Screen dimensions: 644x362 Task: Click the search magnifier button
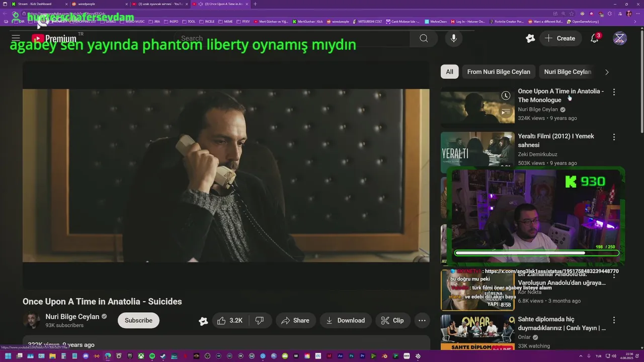pos(424,38)
